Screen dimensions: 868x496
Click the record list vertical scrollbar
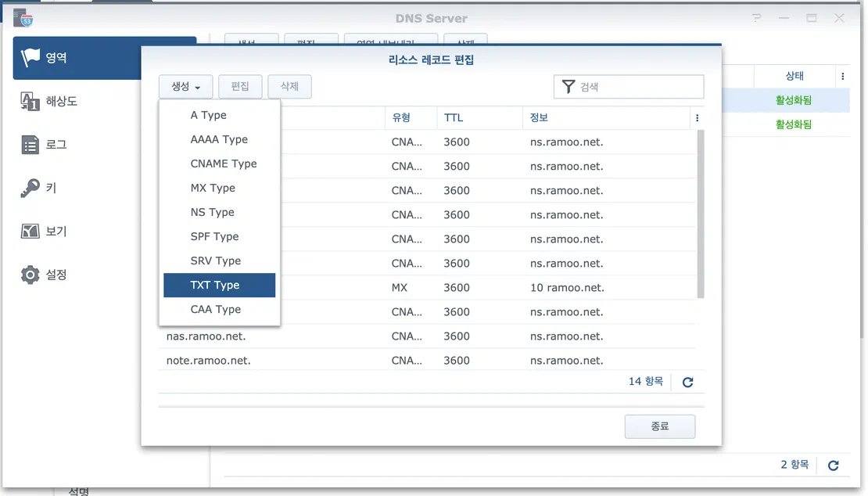point(701,214)
